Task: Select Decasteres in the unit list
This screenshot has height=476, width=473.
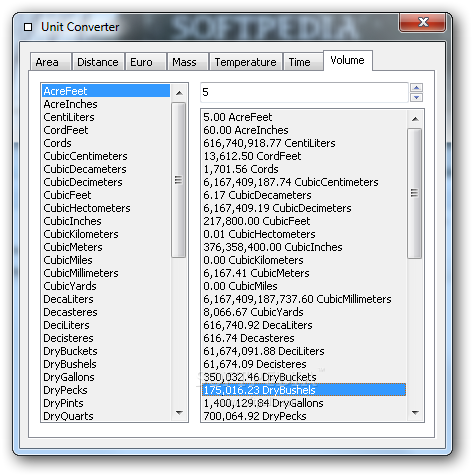Action: [x=106, y=312]
